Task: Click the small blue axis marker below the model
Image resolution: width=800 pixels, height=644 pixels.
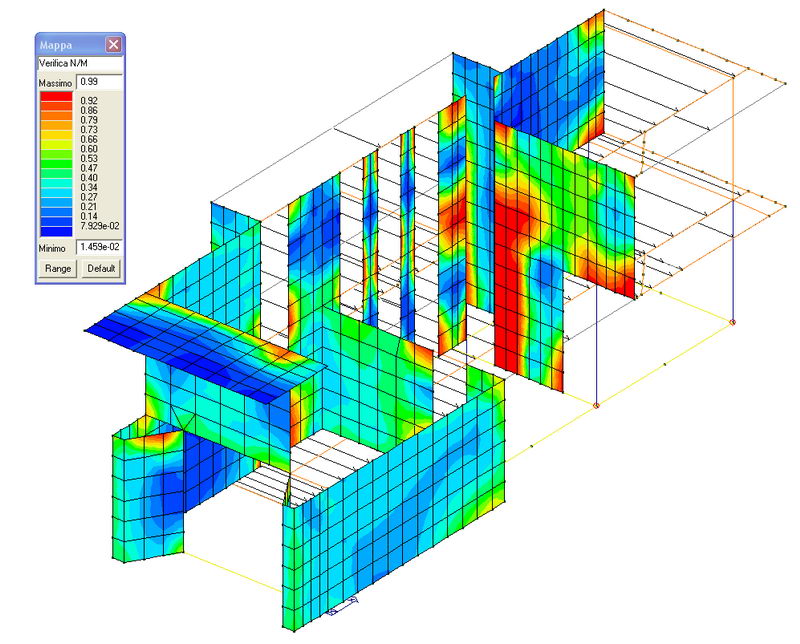Action: 343,607
